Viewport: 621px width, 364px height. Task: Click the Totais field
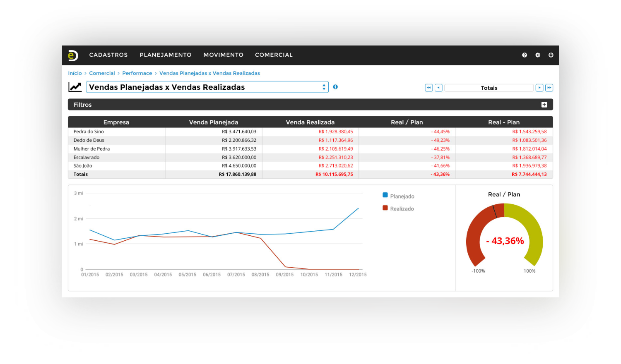click(x=489, y=88)
